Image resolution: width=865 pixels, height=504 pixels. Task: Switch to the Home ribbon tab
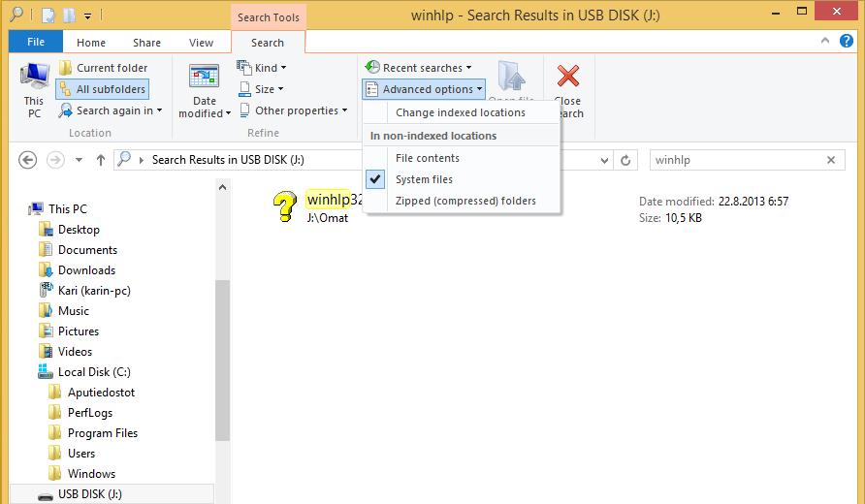tap(91, 43)
